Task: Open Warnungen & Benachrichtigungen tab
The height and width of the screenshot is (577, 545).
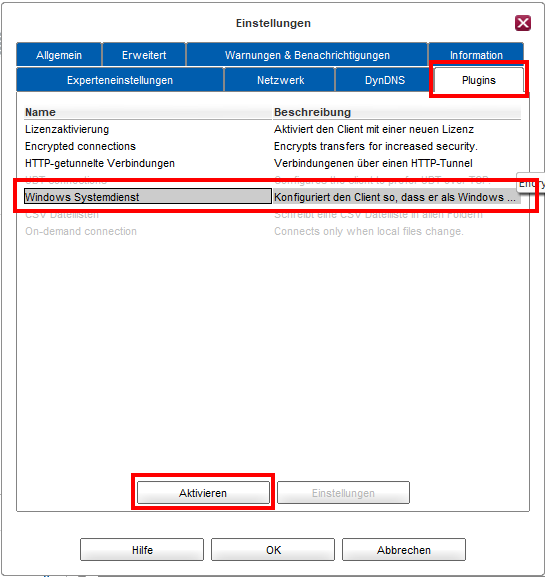Action: pos(307,55)
